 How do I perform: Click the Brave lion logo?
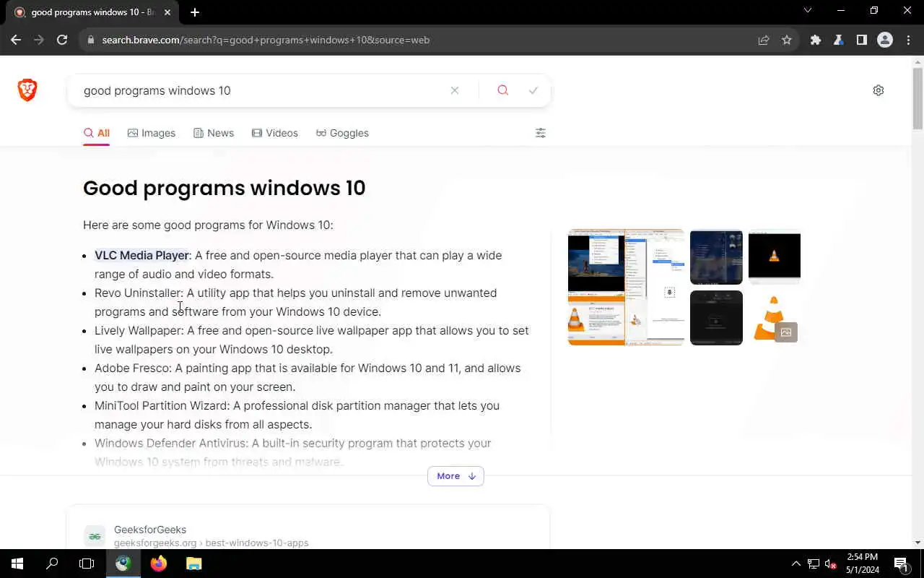coord(27,90)
